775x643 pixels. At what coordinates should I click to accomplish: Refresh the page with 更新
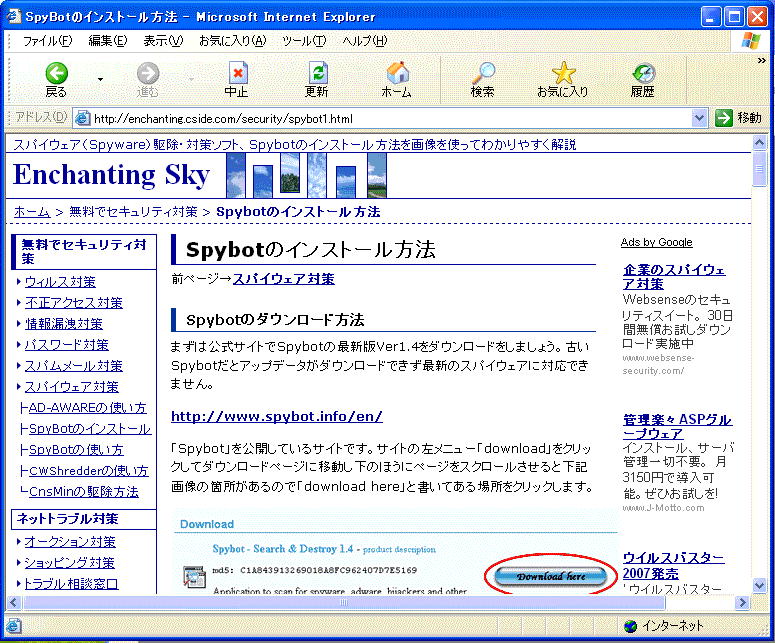coord(317,80)
